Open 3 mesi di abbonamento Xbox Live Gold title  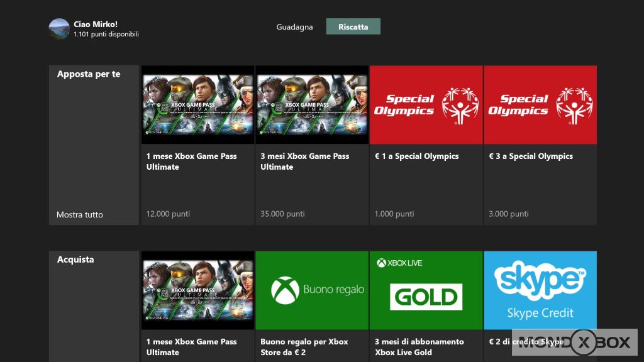(x=419, y=347)
